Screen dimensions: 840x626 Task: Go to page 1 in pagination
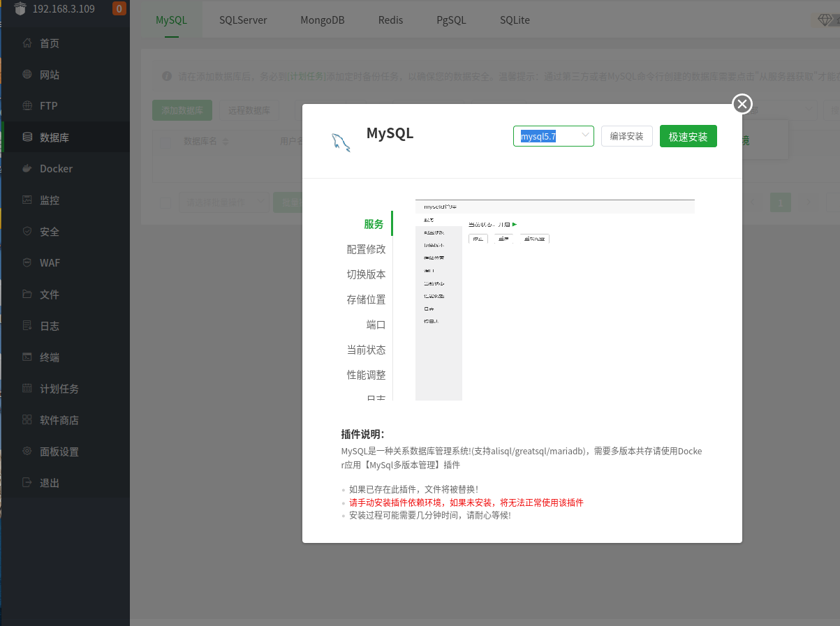[x=780, y=202]
